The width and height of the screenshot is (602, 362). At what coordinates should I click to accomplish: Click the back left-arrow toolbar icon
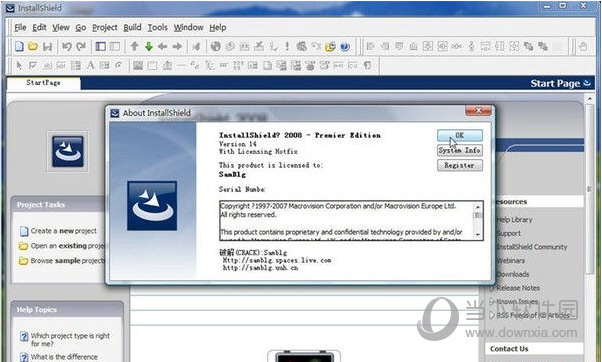click(162, 47)
